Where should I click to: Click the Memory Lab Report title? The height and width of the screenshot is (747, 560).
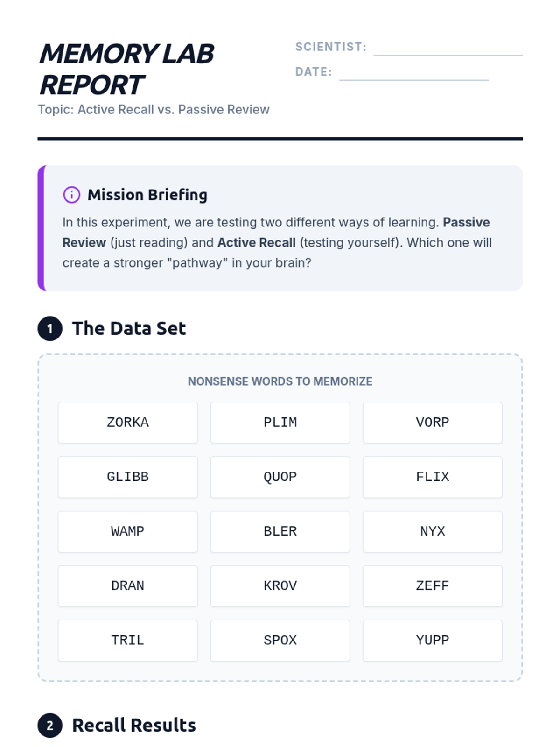(x=126, y=69)
